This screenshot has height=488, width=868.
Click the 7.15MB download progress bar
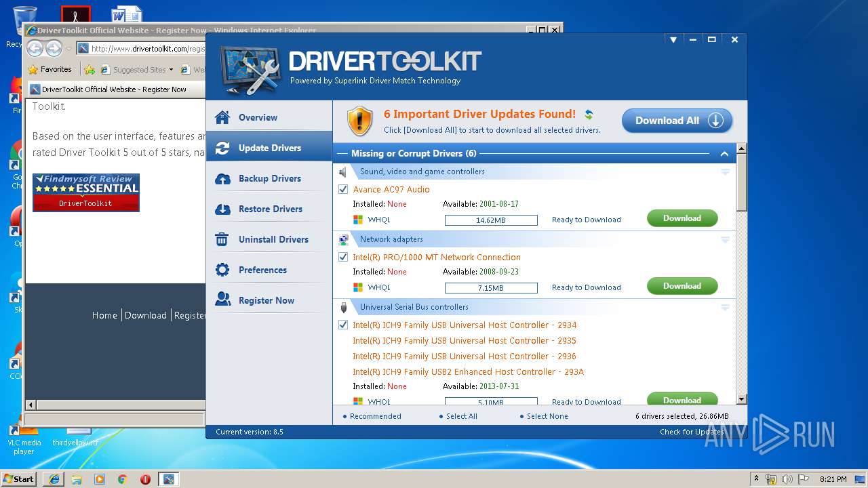[491, 288]
